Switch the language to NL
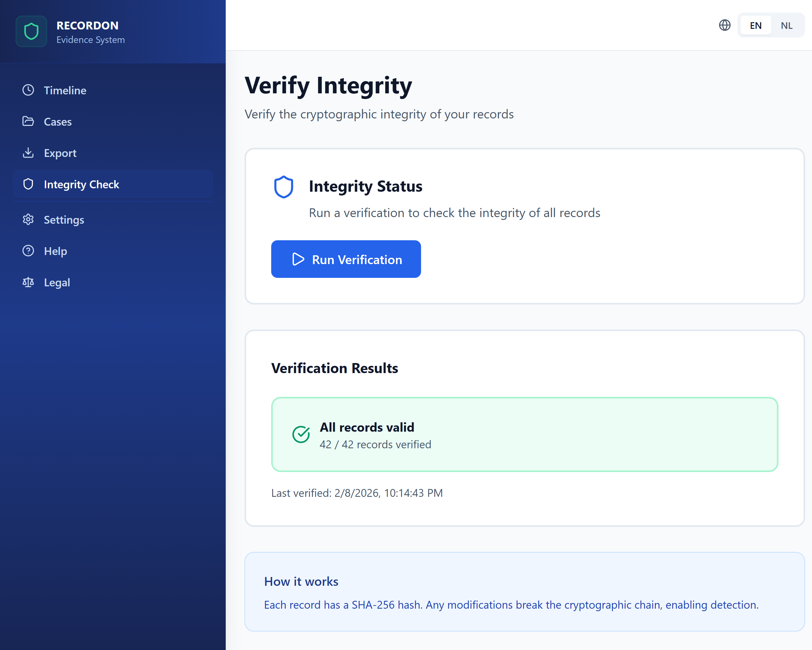The width and height of the screenshot is (812, 650). 787,25
